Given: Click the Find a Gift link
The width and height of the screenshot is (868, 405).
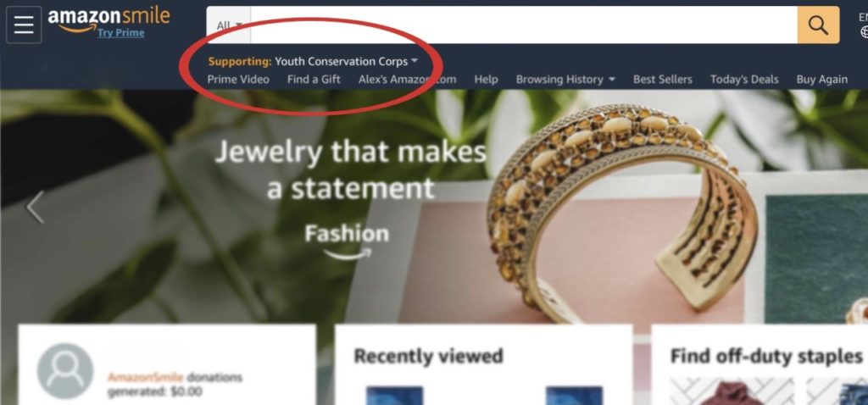Looking at the screenshot, I should [314, 79].
